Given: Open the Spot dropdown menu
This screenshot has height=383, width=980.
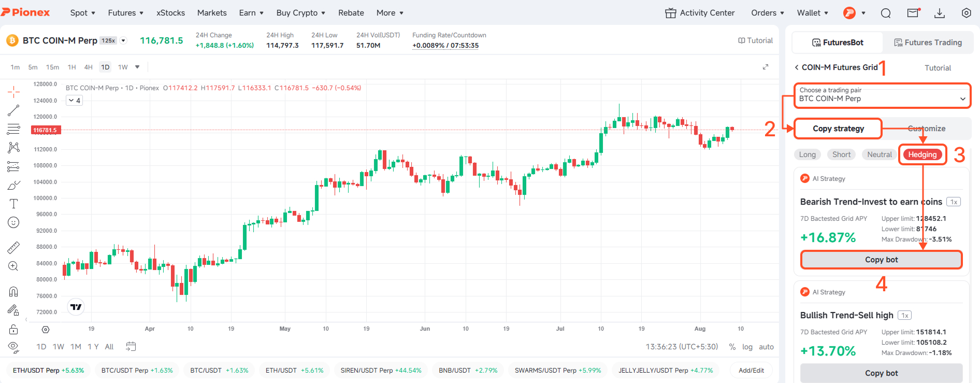Looking at the screenshot, I should point(83,13).
